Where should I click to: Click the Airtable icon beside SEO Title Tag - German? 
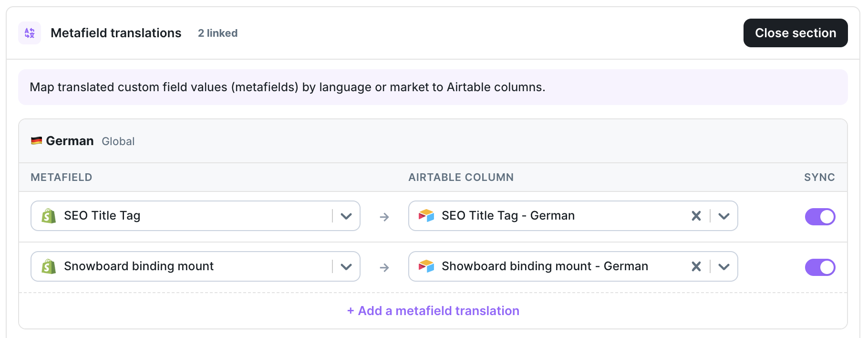[426, 216]
